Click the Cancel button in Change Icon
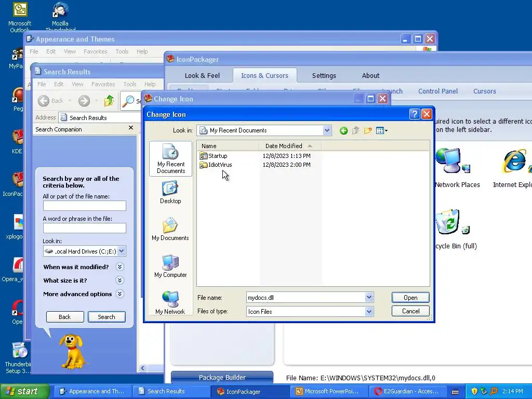The image size is (532, 399). coord(410,311)
